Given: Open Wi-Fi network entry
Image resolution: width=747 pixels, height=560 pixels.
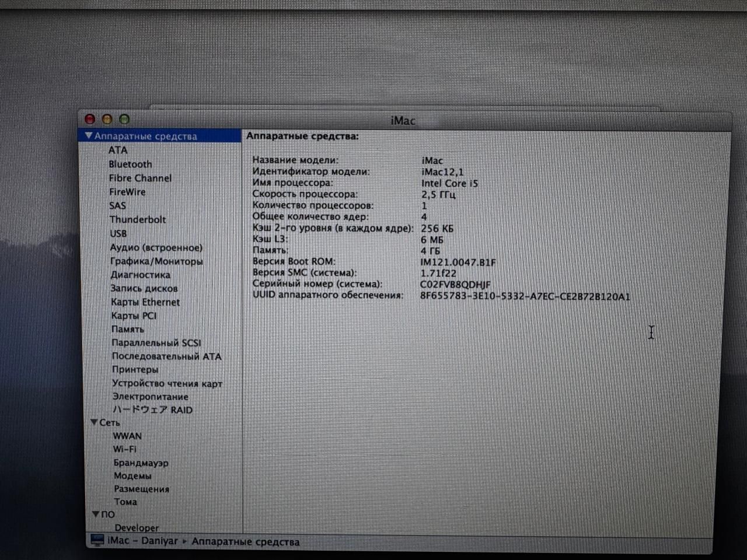Looking at the screenshot, I should click(124, 449).
